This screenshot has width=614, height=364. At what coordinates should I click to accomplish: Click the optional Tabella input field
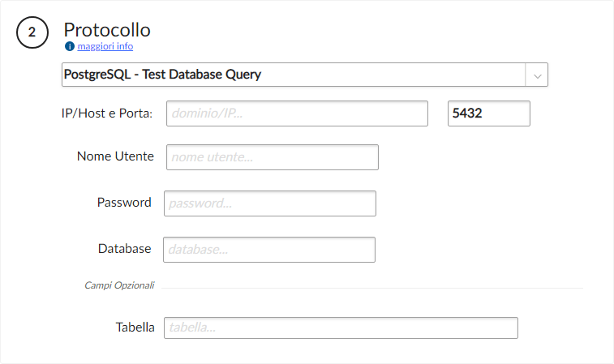click(341, 328)
